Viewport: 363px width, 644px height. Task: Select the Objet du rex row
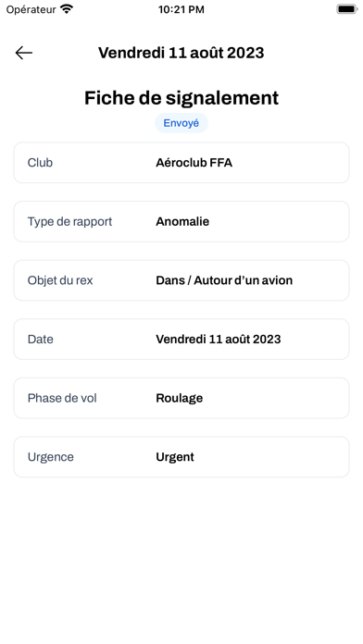click(181, 280)
